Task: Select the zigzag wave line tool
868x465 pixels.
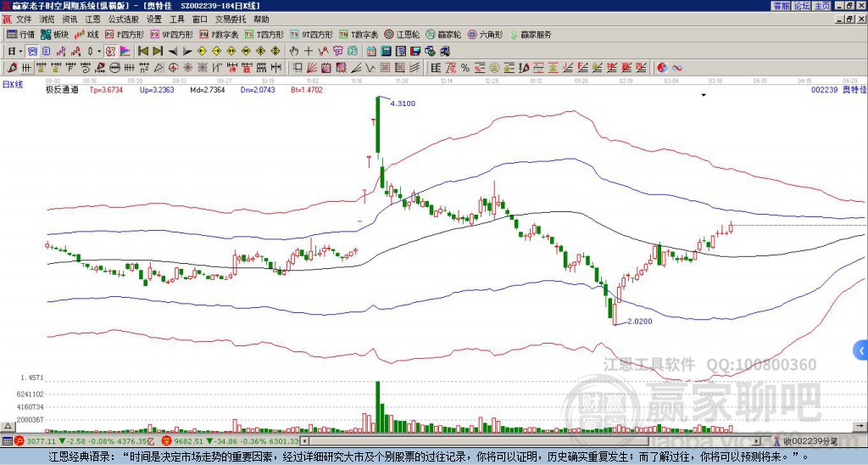Action: (369, 68)
